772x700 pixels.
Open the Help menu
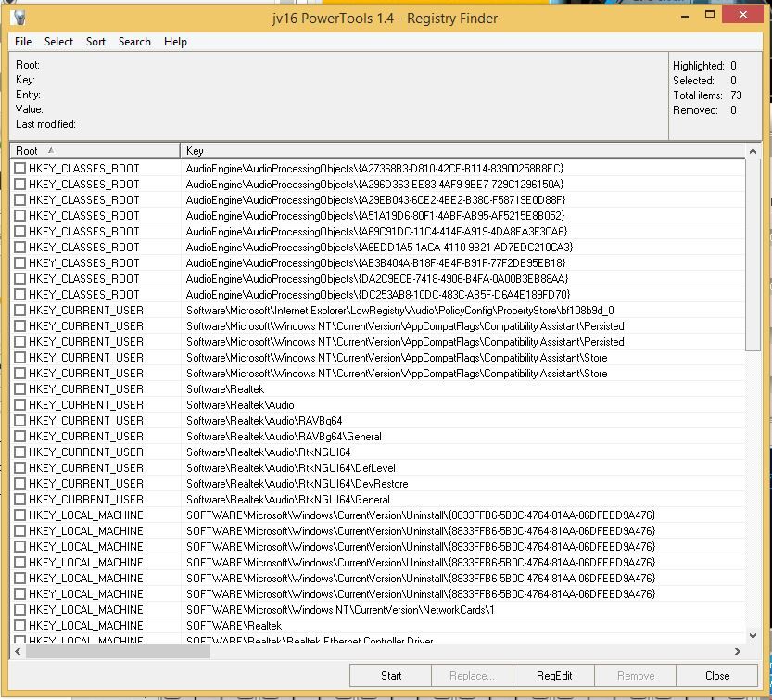[x=175, y=42]
